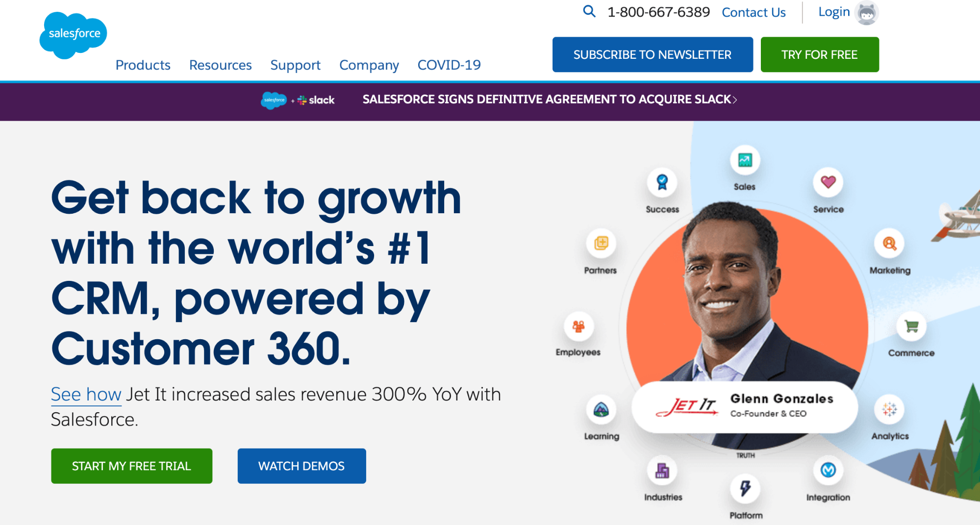Select the Industries building icon
This screenshot has width=980, height=525.
click(x=662, y=471)
